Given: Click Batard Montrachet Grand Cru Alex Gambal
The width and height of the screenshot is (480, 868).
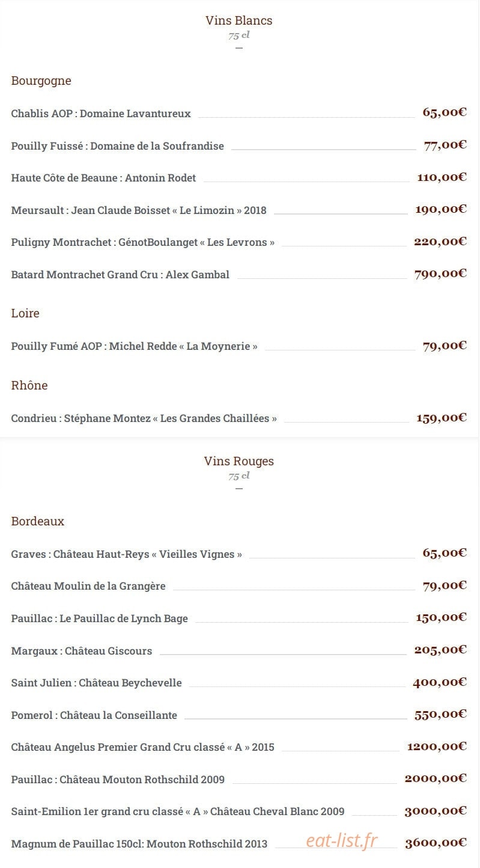Looking at the screenshot, I should click(120, 275).
